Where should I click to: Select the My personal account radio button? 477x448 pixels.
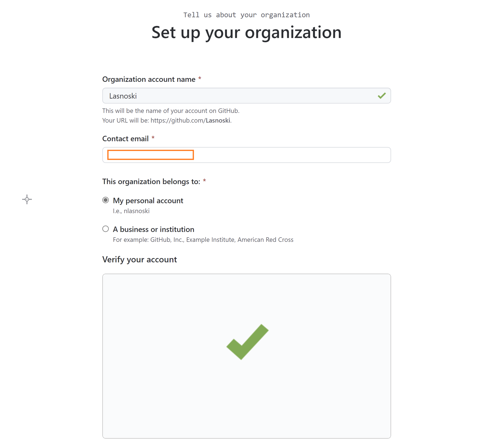(106, 200)
